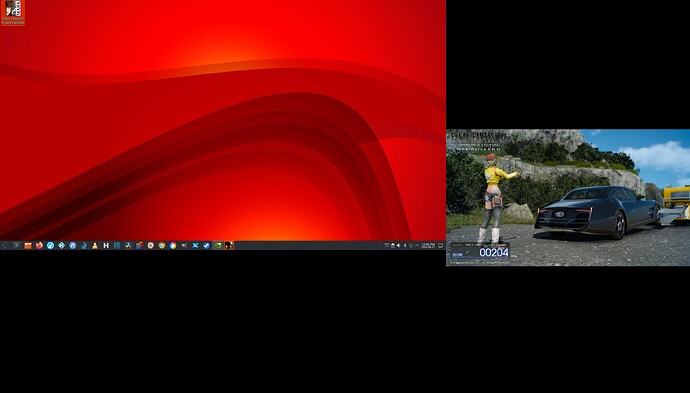Click the blue X taskbar icon

click(x=195, y=245)
